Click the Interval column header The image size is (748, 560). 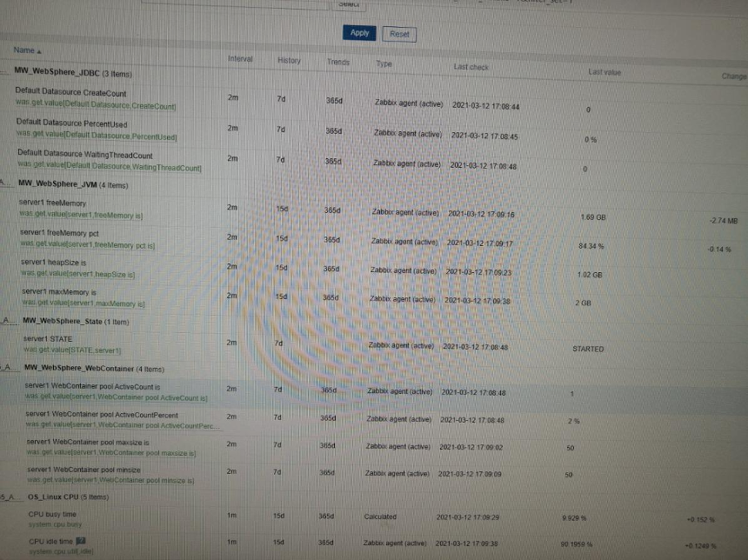click(240, 58)
